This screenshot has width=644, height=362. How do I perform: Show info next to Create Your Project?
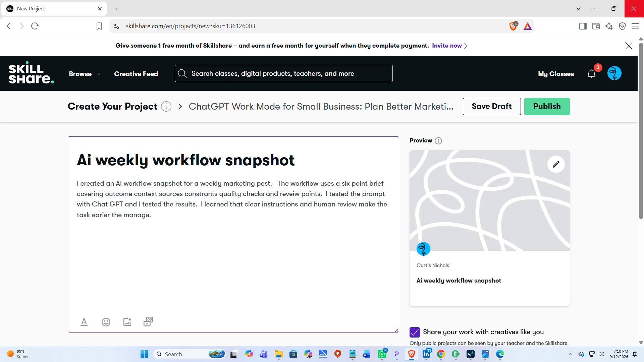click(x=166, y=107)
